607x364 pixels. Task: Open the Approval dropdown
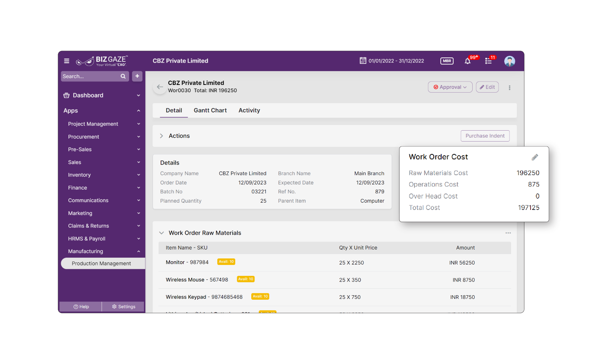(x=450, y=87)
